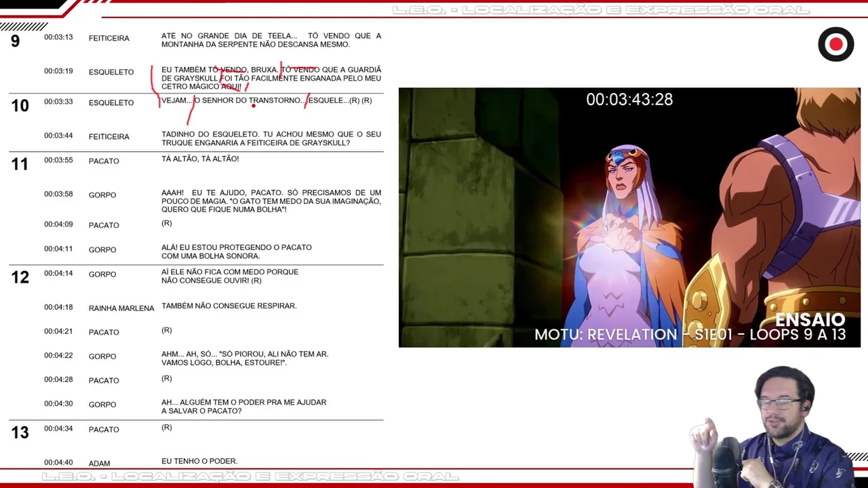The image size is (868, 488).
Task: Click the MOTU: REVELATION loops caption
Action: click(x=690, y=335)
